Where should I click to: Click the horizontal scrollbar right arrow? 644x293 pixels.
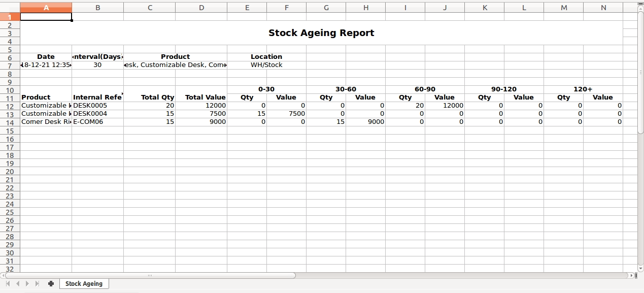tap(631, 276)
